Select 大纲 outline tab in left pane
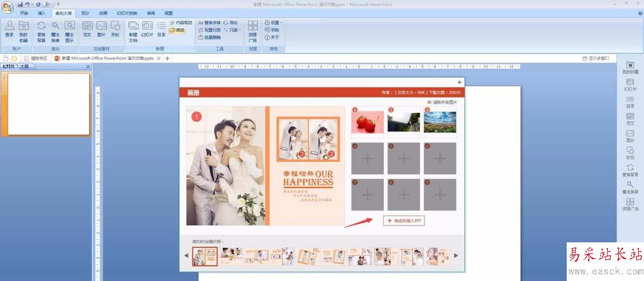 pyautogui.click(x=24, y=66)
